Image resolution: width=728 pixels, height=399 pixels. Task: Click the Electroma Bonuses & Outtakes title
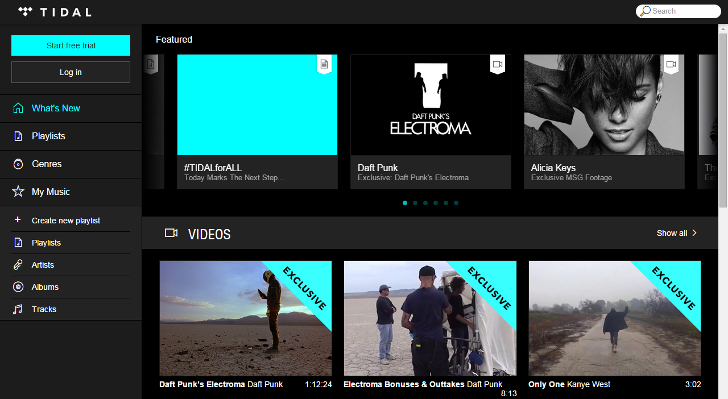404,384
